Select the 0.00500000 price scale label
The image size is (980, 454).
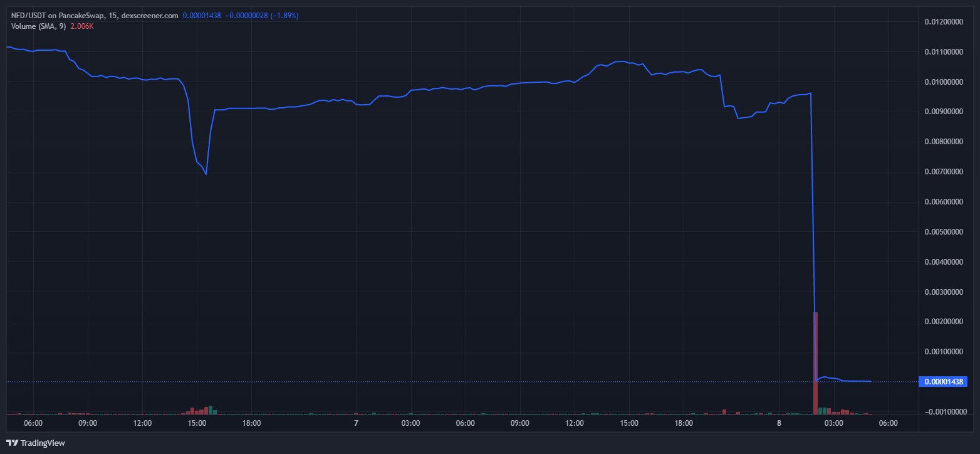click(944, 232)
